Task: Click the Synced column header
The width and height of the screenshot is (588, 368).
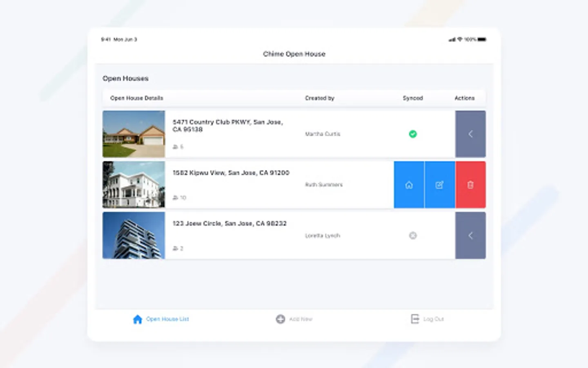Action: point(413,98)
